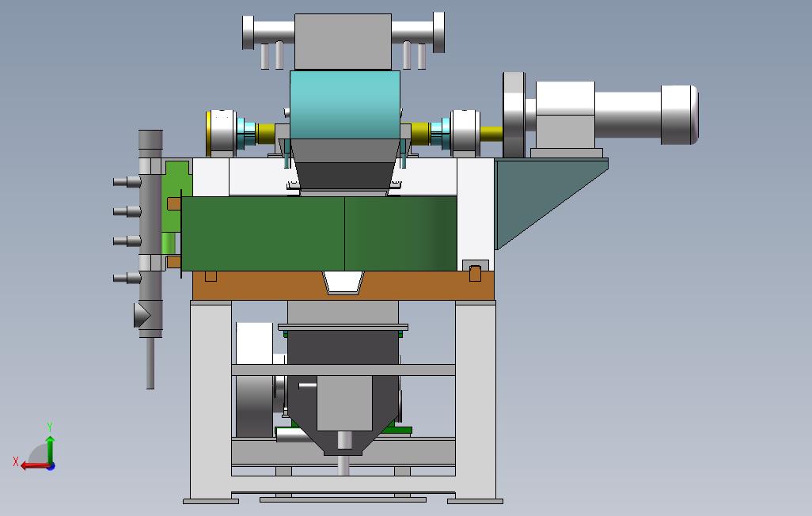Pick the lowest side nozzle on the manifold
Screen dimensions: 812x516
[127, 279]
